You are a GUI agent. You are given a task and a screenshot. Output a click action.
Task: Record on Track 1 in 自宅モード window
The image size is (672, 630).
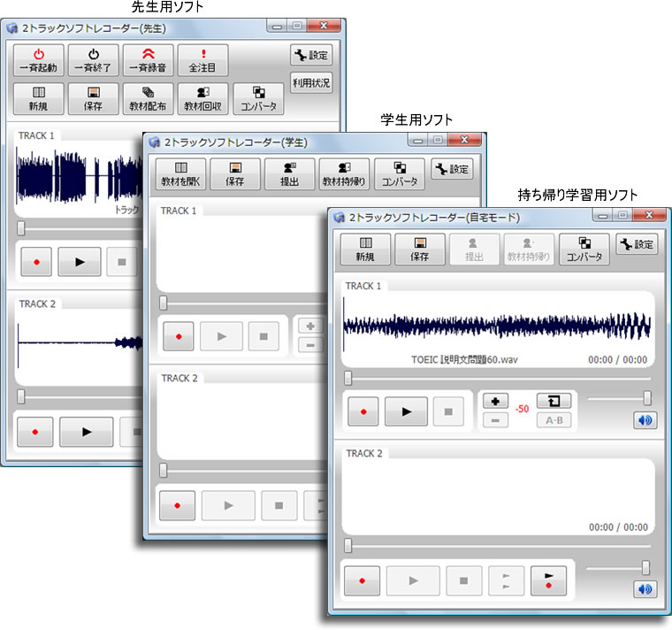pos(362,411)
